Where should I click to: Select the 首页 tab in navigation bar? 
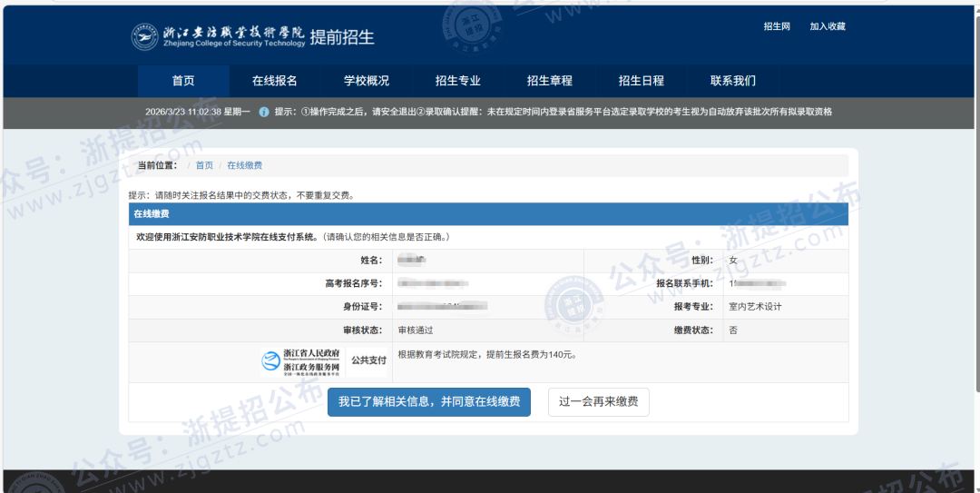pyautogui.click(x=183, y=81)
